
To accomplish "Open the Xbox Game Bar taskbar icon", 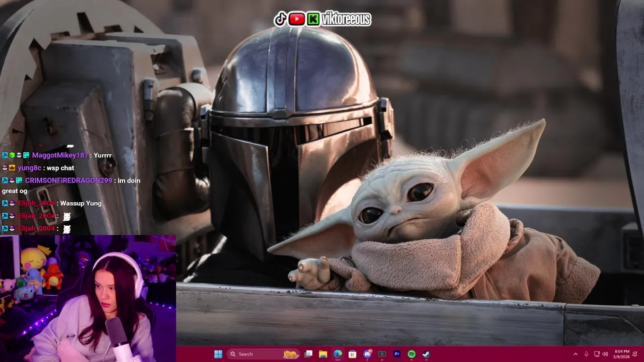I will coord(382,354).
